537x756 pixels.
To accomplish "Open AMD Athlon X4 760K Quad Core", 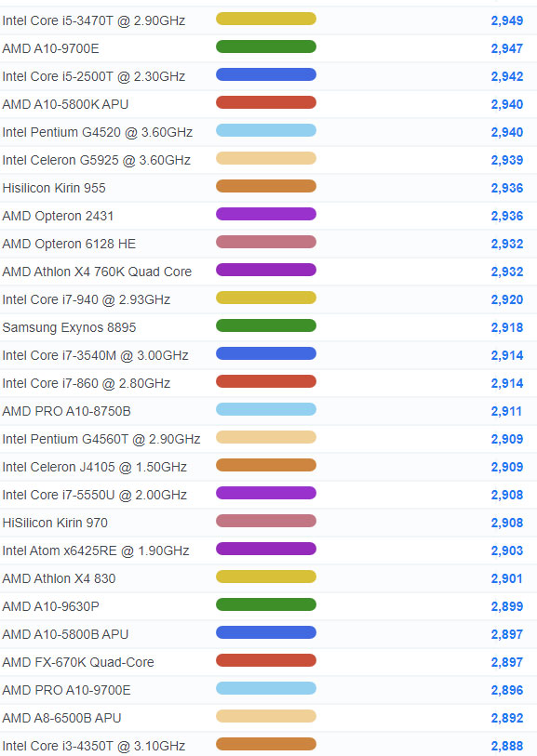I will [x=97, y=272].
